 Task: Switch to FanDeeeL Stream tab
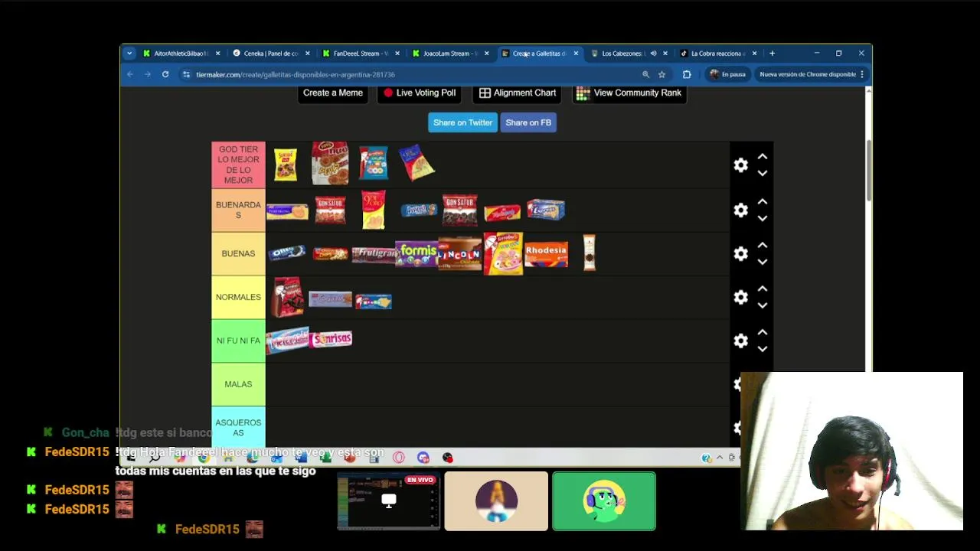point(360,54)
